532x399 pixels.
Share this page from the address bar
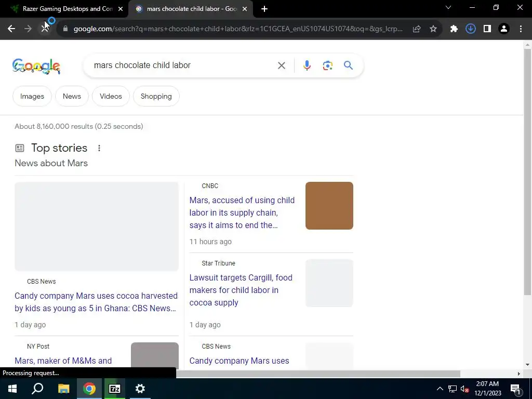tap(417, 29)
